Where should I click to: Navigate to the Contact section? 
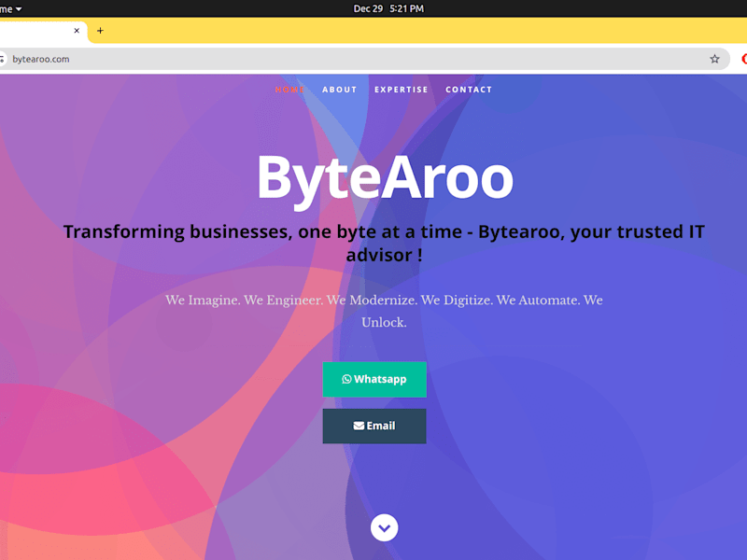point(469,90)
